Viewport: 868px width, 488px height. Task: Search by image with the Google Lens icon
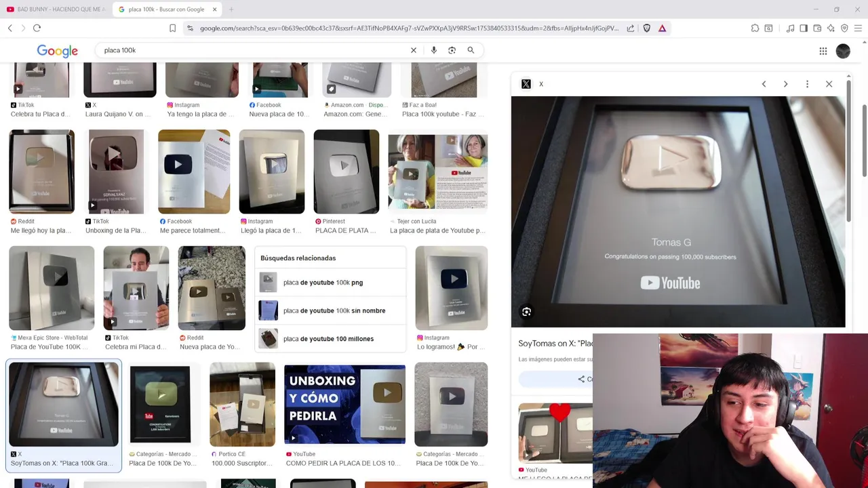tap(452, 50)
